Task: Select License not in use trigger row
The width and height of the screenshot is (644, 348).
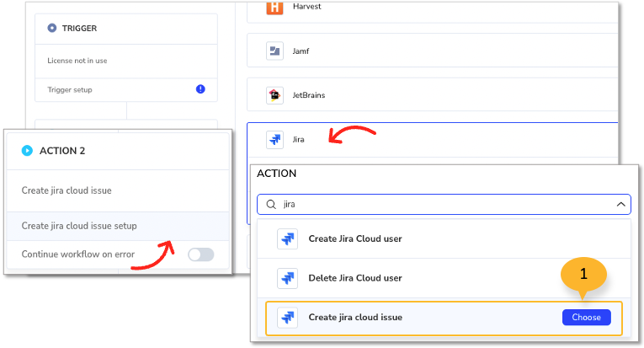Action: (126, 61)
